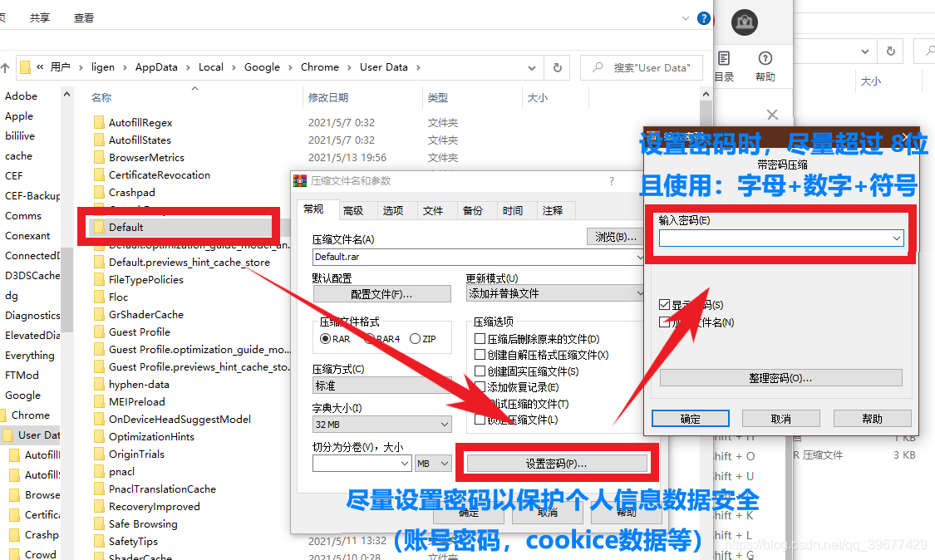This screenshot has width=935, height=560.
Task: Switch to the 选项 tab
Action: tap(393, 210)
